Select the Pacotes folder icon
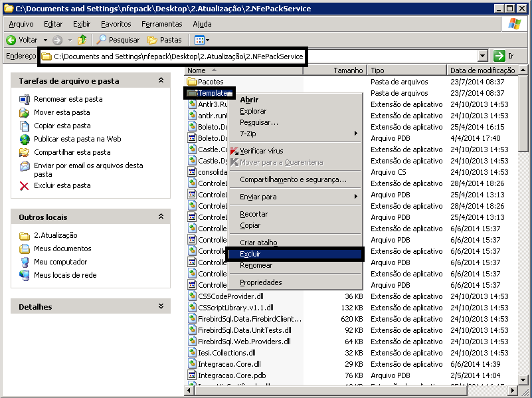Viewport: 532px width, 398px height. [192, 82]
